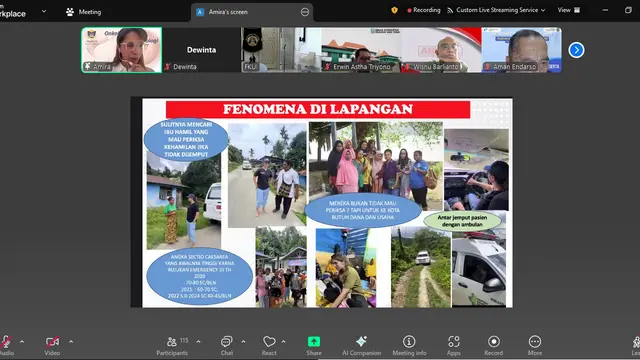Open the Chat panel
Viewport: 640px width, 360px height.
pos(227,345)
